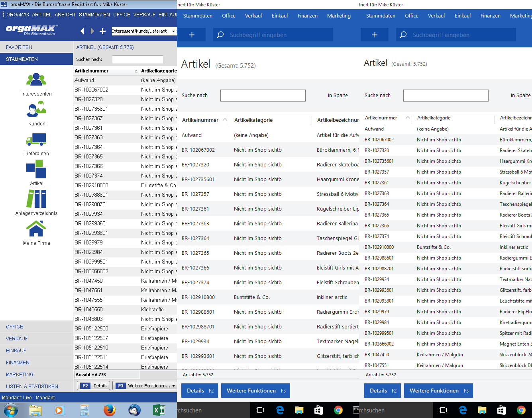The image size is (532, 418).
Task: Click the plus button in the middle window
Action: (192, 35)
